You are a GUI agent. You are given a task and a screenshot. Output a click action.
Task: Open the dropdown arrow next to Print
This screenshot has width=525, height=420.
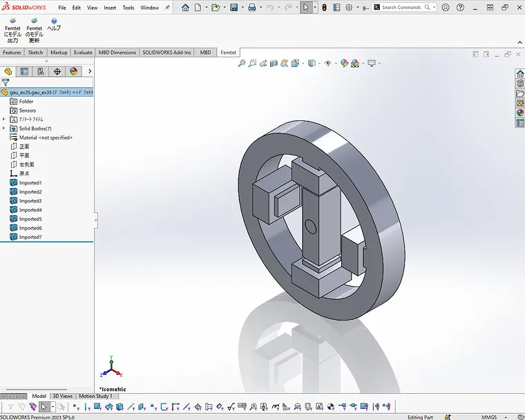(x=260, y=8)
